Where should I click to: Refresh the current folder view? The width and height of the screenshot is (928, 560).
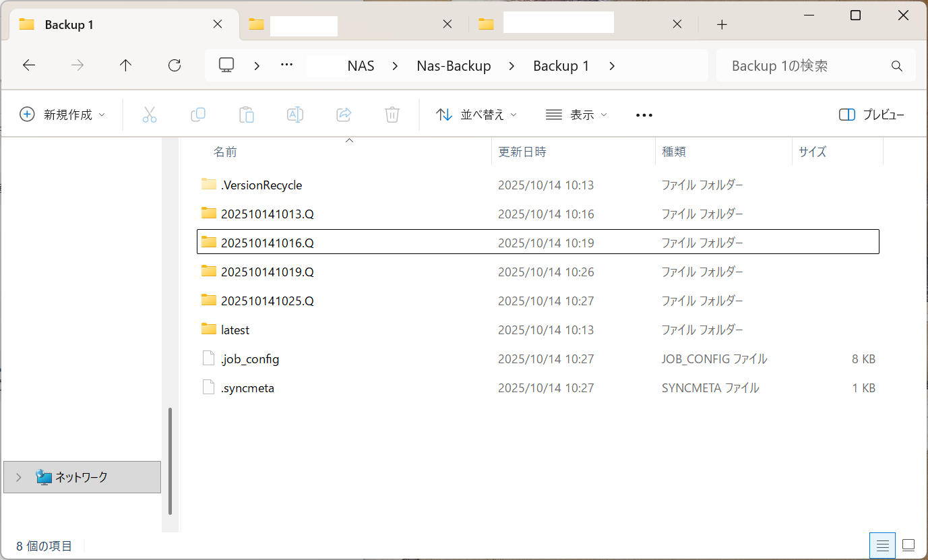coord(175,65)
